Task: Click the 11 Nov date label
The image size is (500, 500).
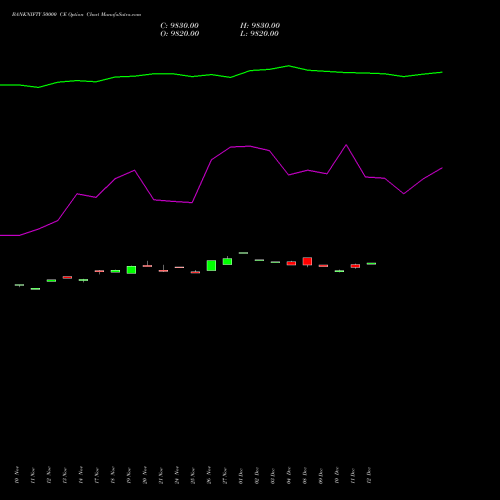Action: click(x=33, y=475)
